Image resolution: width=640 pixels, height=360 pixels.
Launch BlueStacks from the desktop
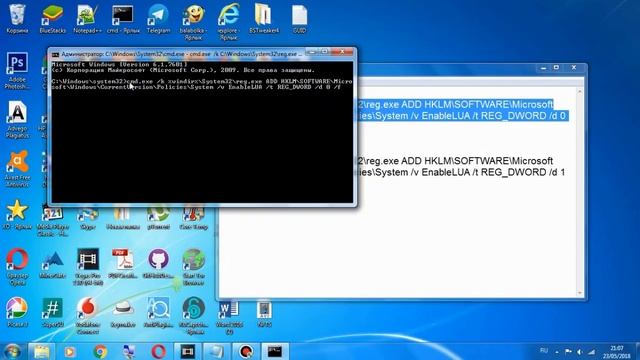53,18
